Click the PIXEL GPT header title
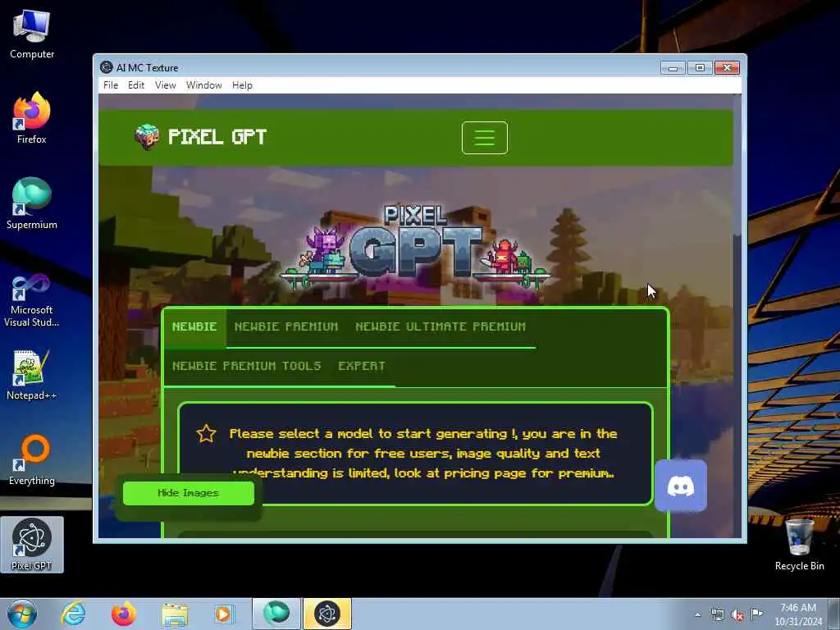 [x=217, y=137]
